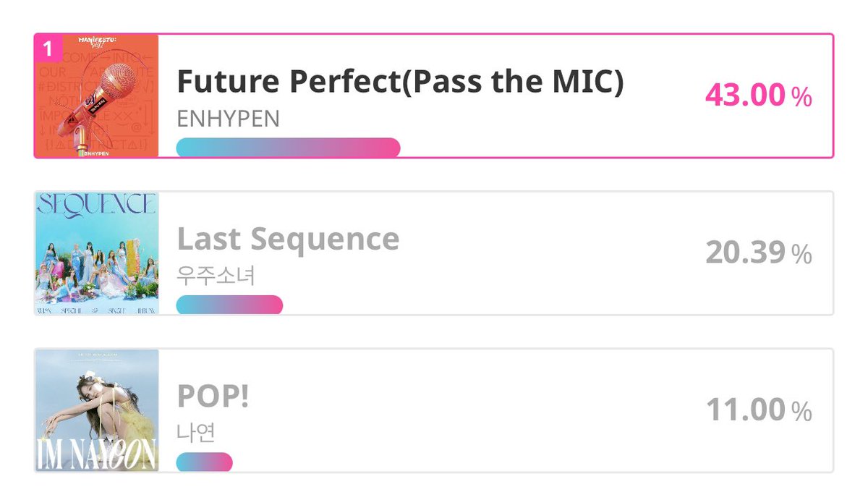Click the pink rank 1 badge

click(48, 48)
